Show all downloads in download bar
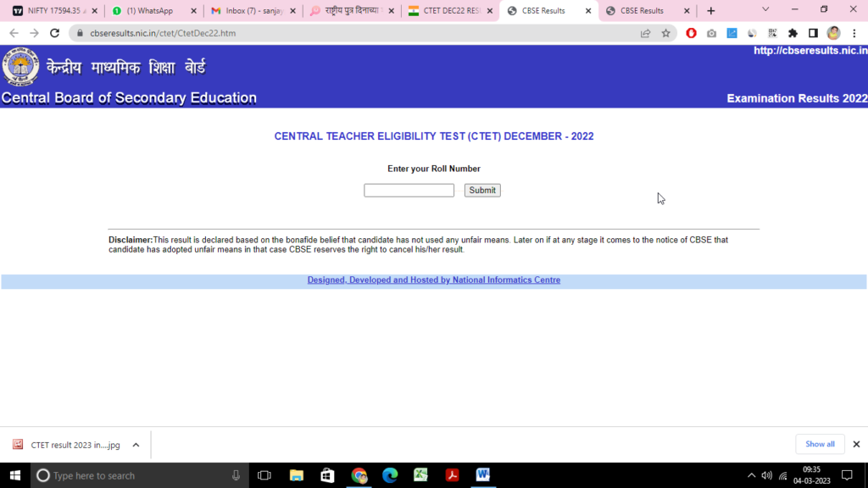This screenshot has width=868, height=488. [820, 444]
